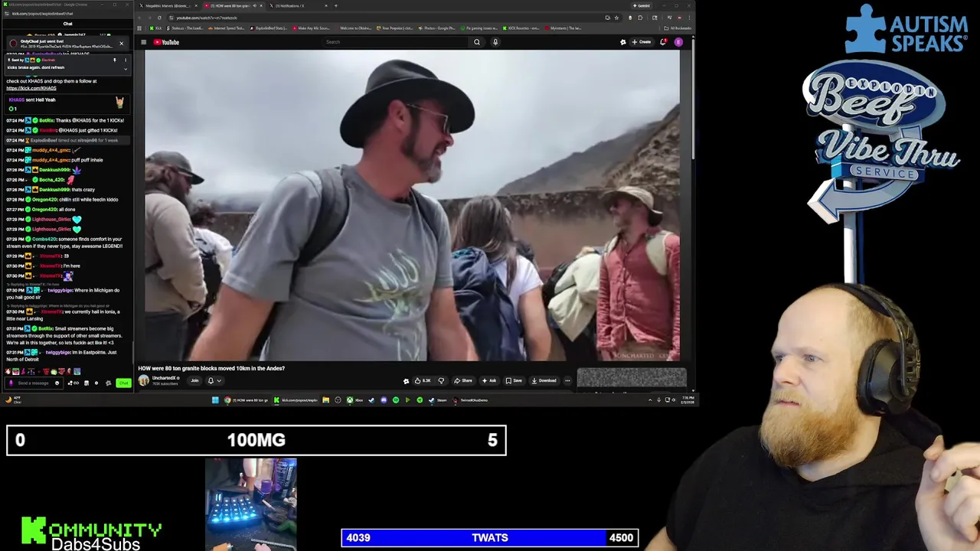Open the ExplodinBeef Stats bookmark
The image size is (980, 551).
click(269, 28)
